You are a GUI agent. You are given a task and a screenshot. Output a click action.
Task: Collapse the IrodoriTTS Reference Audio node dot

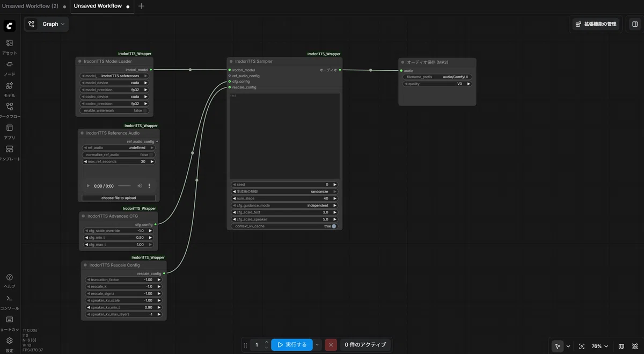(x=82, y=133)
